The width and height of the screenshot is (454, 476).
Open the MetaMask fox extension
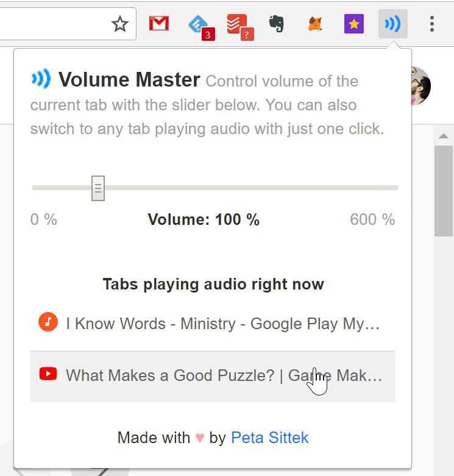pos(315,24)
